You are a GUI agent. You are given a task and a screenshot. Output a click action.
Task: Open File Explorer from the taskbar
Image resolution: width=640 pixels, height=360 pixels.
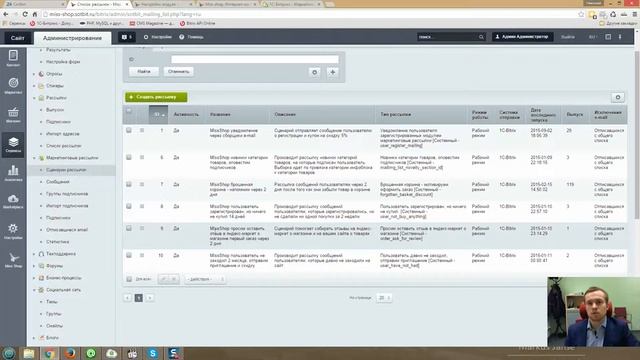29,353
